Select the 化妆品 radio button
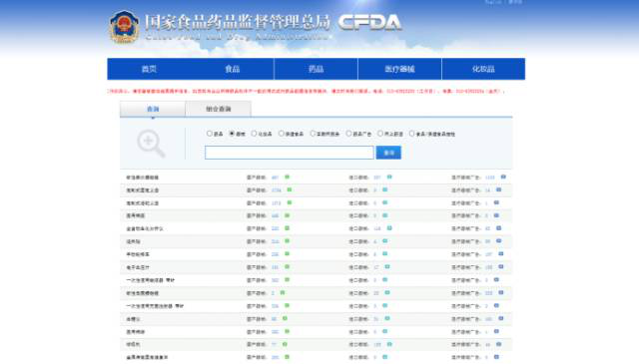This screenshot has height=364, width=639. coord(254,134)
